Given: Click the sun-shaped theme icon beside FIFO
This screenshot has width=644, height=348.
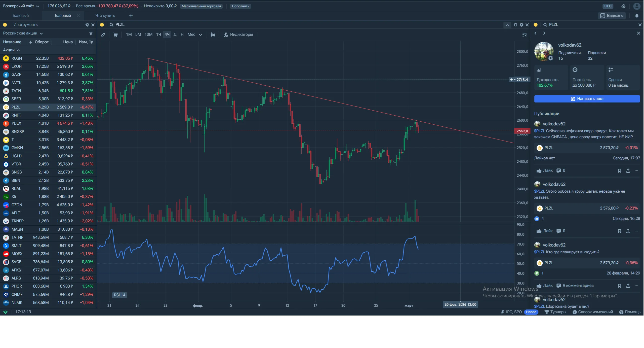Looking at the screenshot, I should pyautogui.click(x=623, y=6).
